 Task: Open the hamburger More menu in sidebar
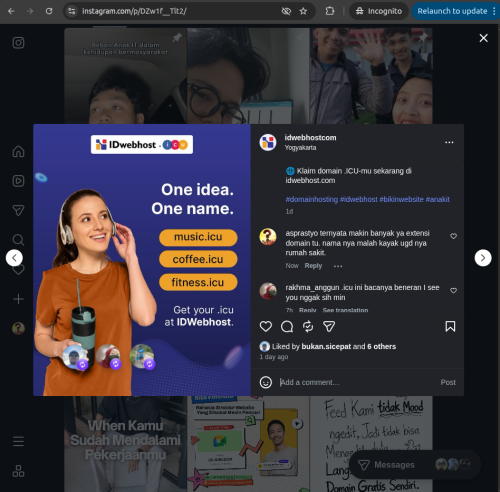(18, 441)
